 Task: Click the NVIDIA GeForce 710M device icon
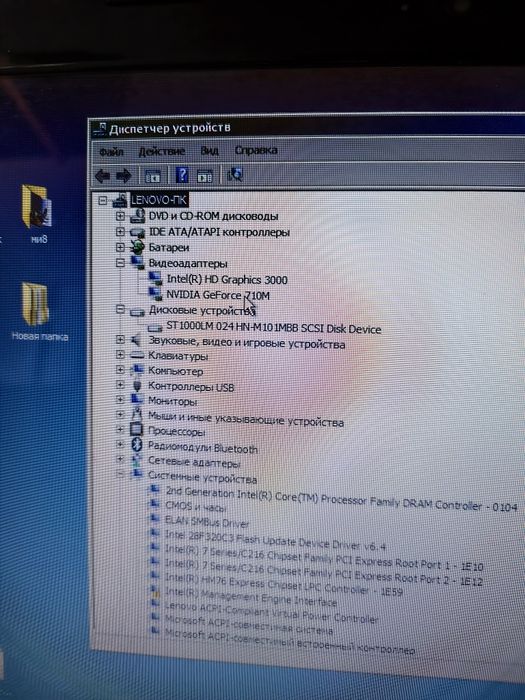coord(155,294)
